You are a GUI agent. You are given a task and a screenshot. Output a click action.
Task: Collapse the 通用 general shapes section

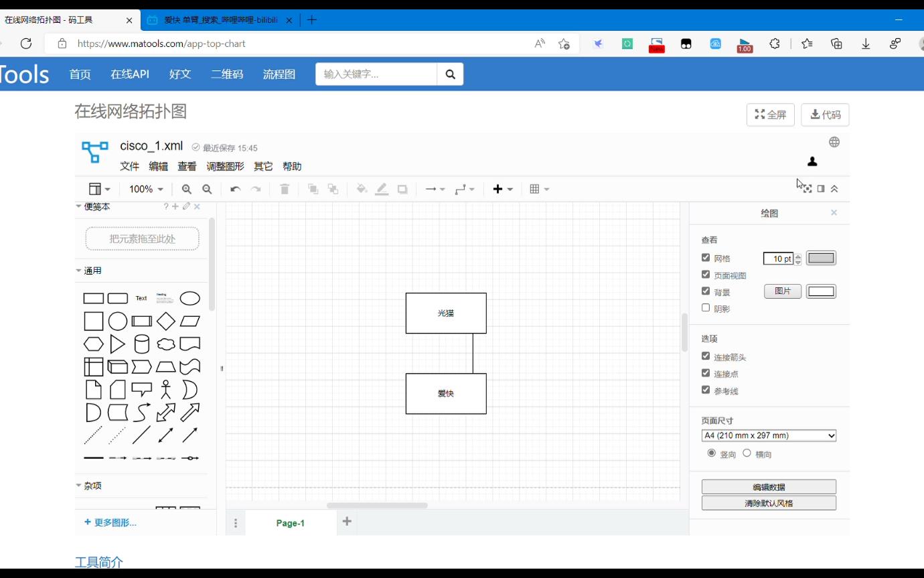[x=89, y=271]
